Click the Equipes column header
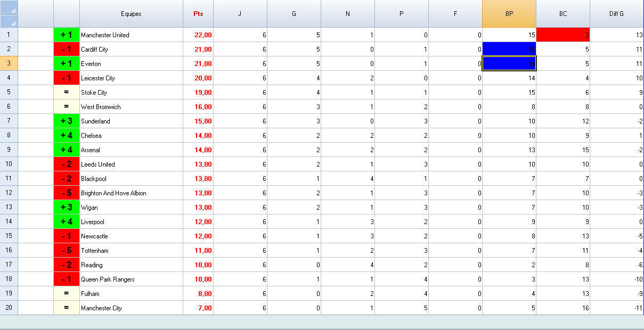 coord(131,14)
